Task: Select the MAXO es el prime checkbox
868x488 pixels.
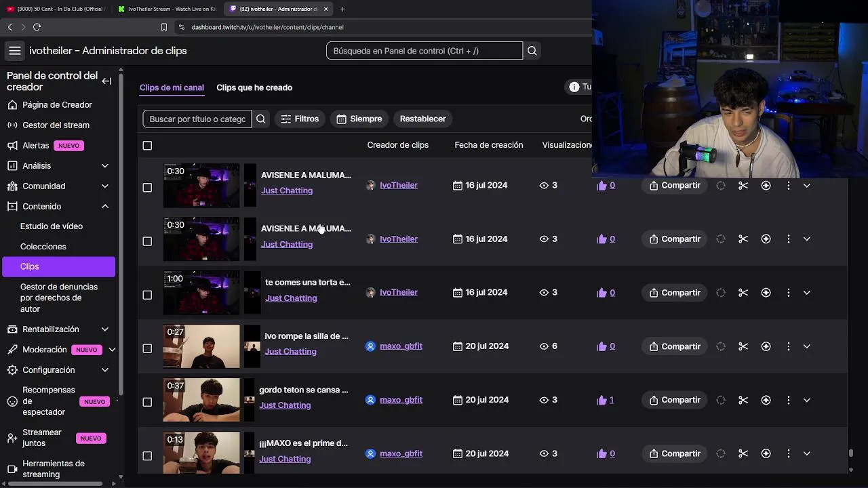Action: pos(147,455)
